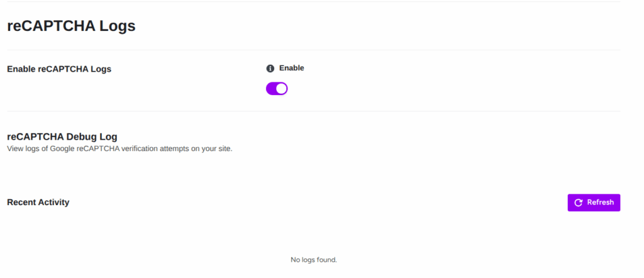
Task: Click the word Refresh on the purple button
Action: point(601,203)
